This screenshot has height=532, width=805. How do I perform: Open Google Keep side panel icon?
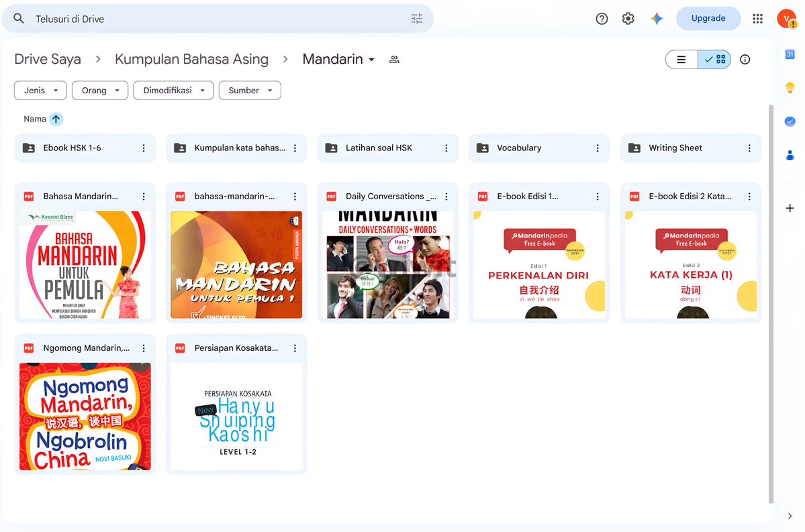790,88
